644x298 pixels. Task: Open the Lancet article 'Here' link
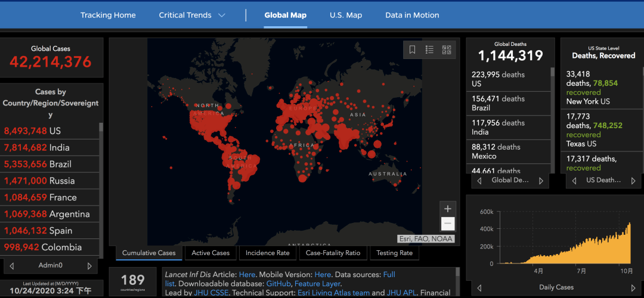coord(247,275)
